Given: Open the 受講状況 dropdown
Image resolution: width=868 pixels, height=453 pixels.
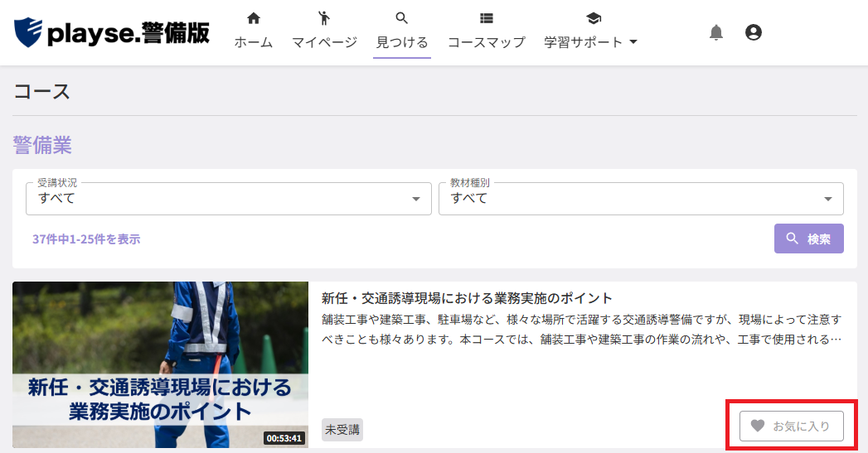Looking at the screenshot, I should pos(229,199).
